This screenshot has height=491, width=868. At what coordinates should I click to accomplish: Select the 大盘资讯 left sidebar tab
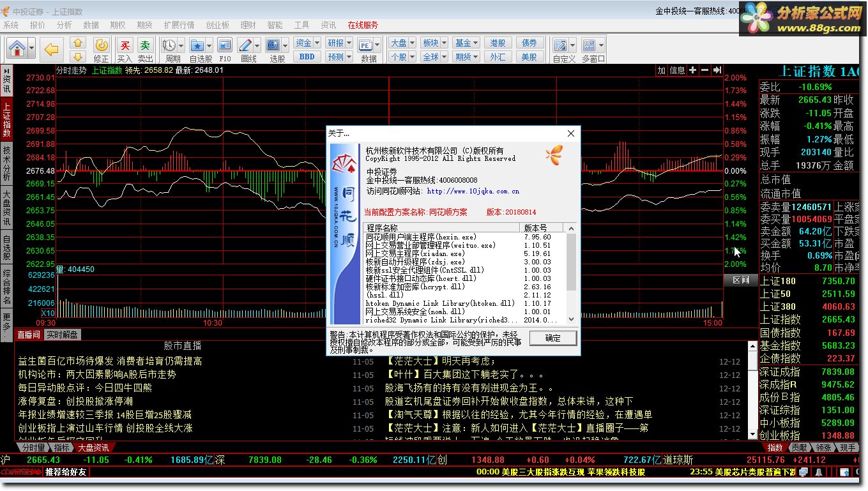[6, 208]
